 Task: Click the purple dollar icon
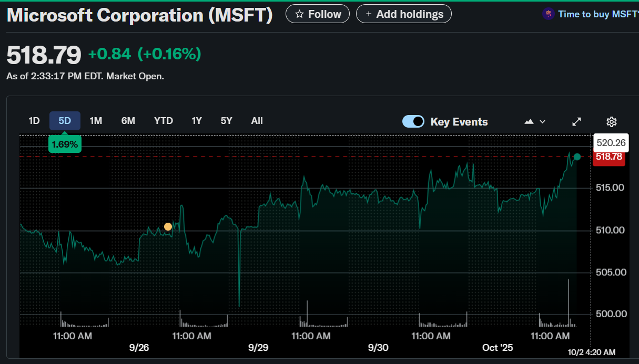pos(549,14)
